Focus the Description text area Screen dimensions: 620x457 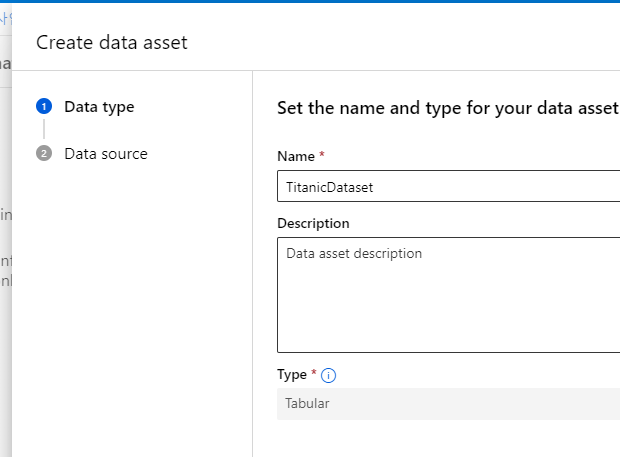pyautogui.click(x=448, y=295)
